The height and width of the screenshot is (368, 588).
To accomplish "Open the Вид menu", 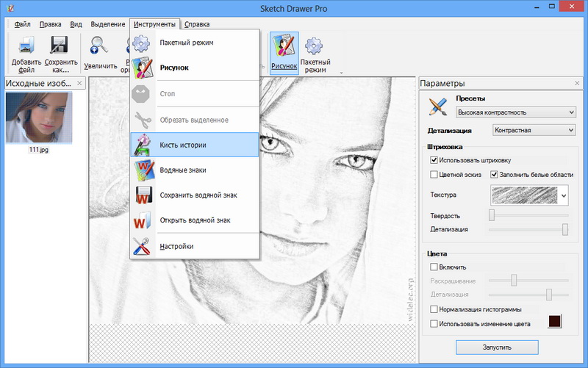I will pyautogui.click(x=76, y=24).
